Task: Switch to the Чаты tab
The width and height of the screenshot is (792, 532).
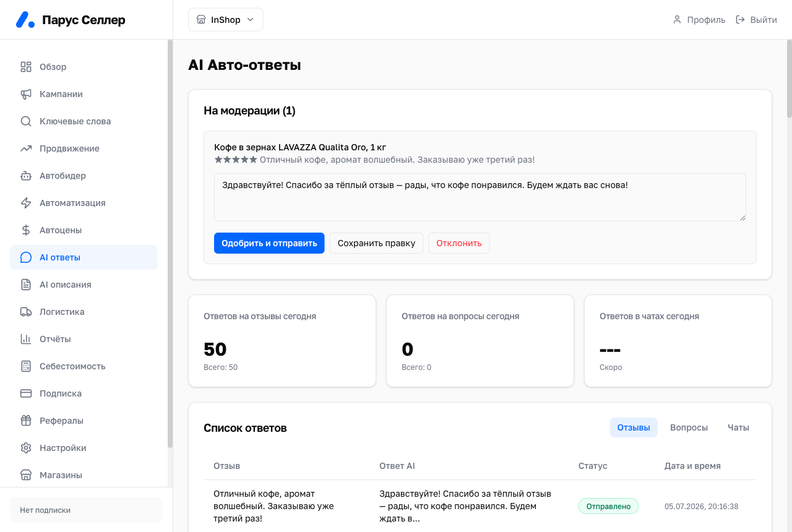Action: [738, 427]
